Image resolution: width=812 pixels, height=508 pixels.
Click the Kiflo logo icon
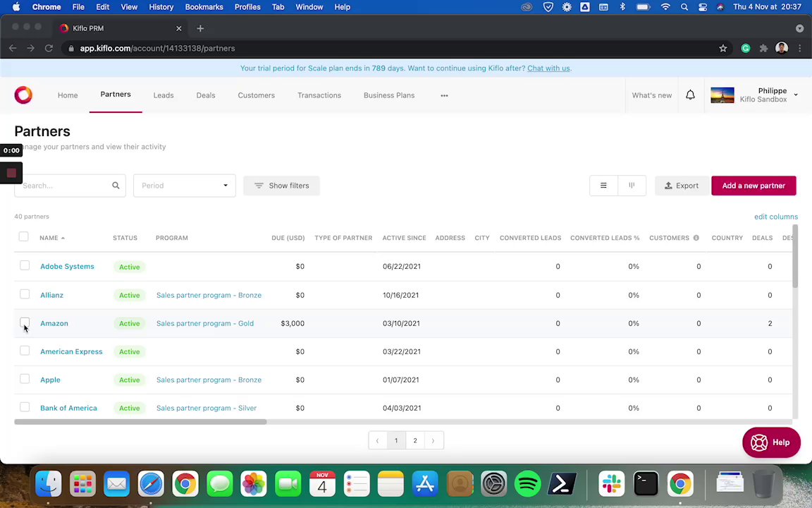[x=23, y=95]
